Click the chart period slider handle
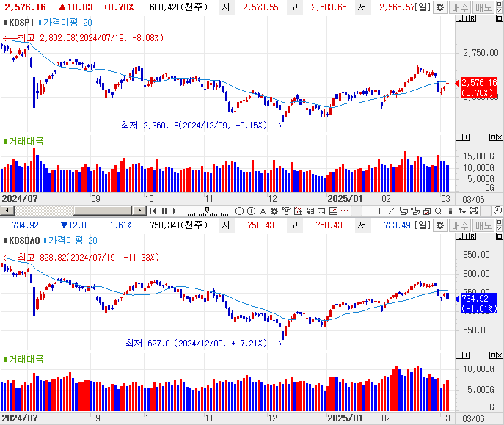504x425 pixels. [x=208, y=210]
